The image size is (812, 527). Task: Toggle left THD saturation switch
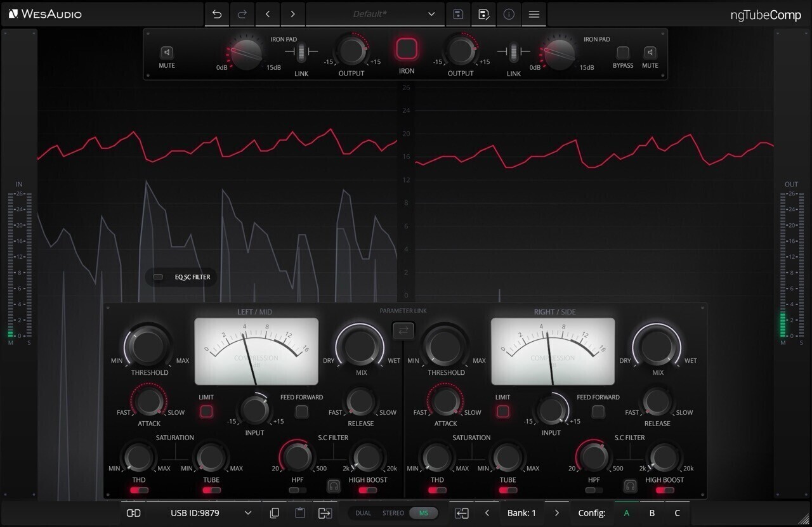tap(140, 490)
